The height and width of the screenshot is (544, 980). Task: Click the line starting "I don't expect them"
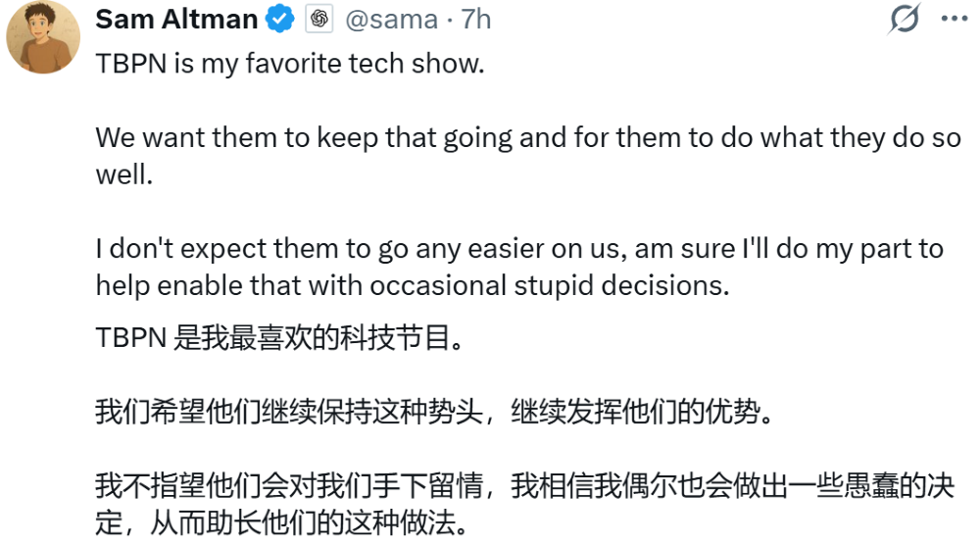519,249
